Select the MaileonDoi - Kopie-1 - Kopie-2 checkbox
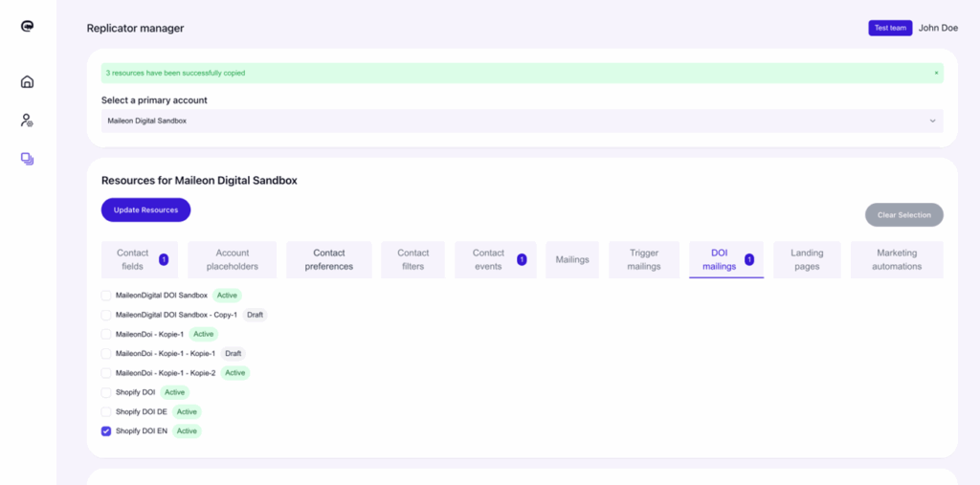 click(x=106, y=373)
